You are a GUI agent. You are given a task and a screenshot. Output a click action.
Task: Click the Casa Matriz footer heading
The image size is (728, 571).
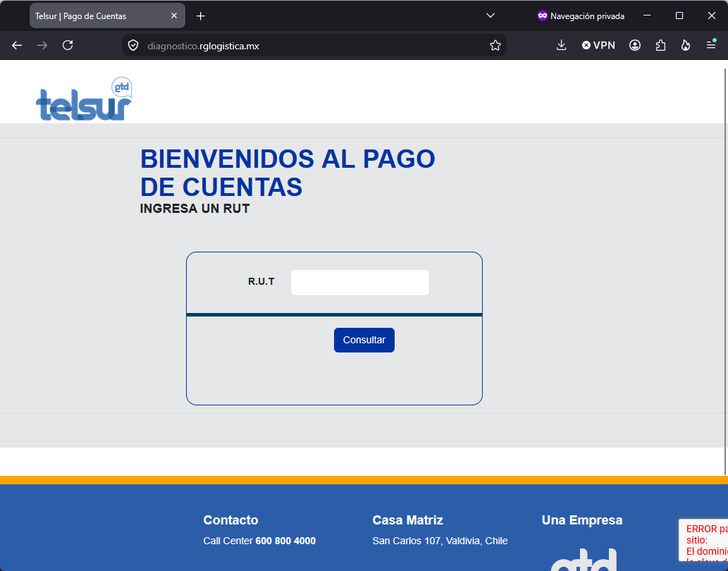(407, 520)
